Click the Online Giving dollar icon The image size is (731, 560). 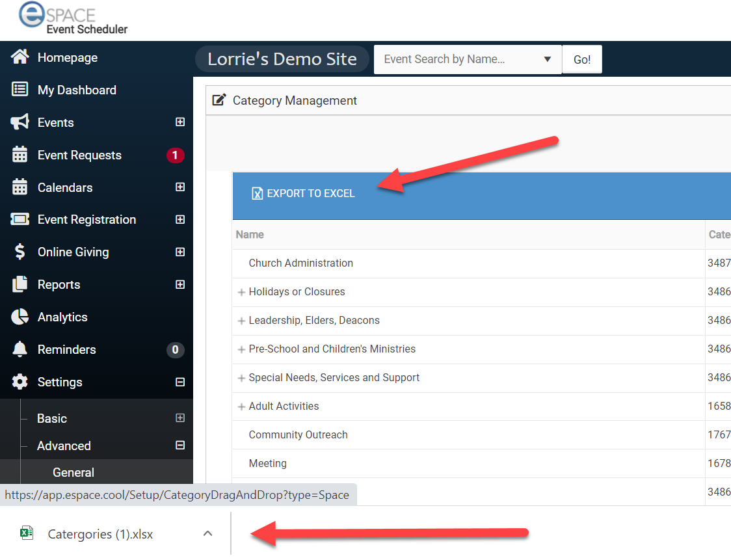click(20, 252)
